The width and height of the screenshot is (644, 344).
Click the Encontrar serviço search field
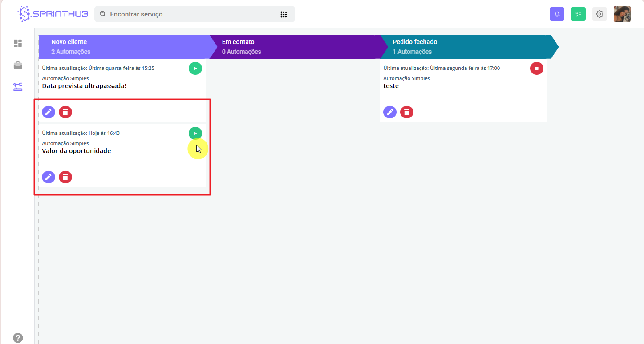pyautogui.click(x=187, y=14)
